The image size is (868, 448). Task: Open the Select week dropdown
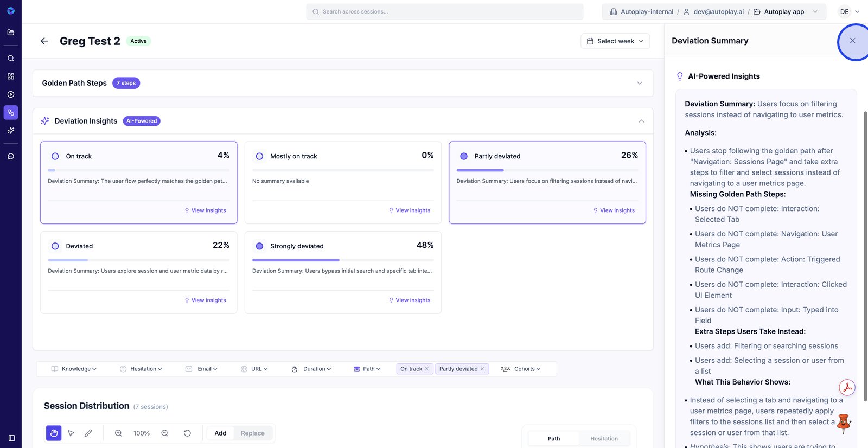pyautogui.click(x=615, y=41)
